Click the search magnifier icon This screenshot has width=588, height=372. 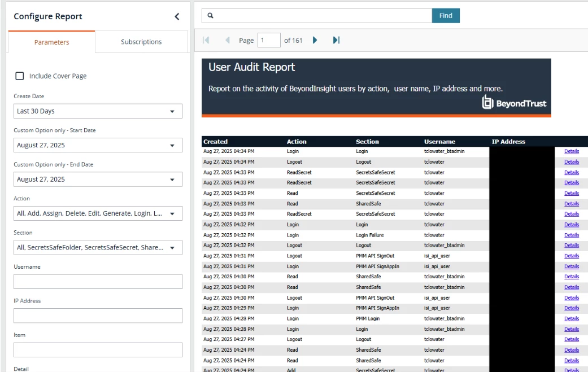tap(210, 15)
